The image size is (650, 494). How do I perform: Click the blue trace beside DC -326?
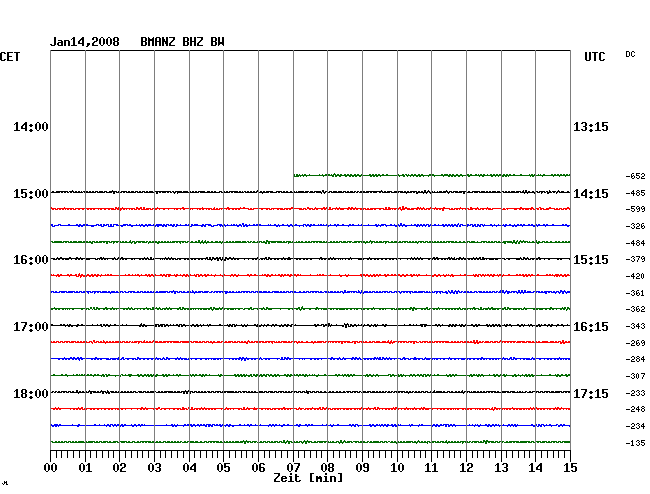coord(310,225)
